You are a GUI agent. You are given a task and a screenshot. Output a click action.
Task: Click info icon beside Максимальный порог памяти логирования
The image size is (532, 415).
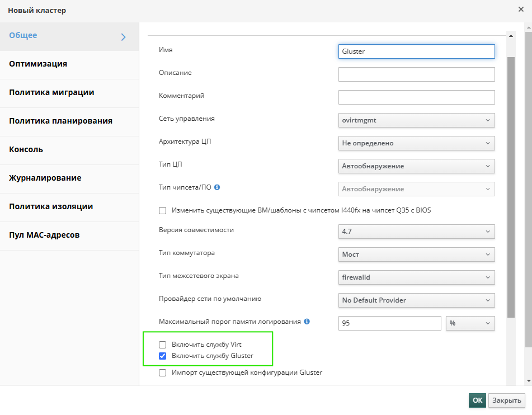[x=307, y=322]
